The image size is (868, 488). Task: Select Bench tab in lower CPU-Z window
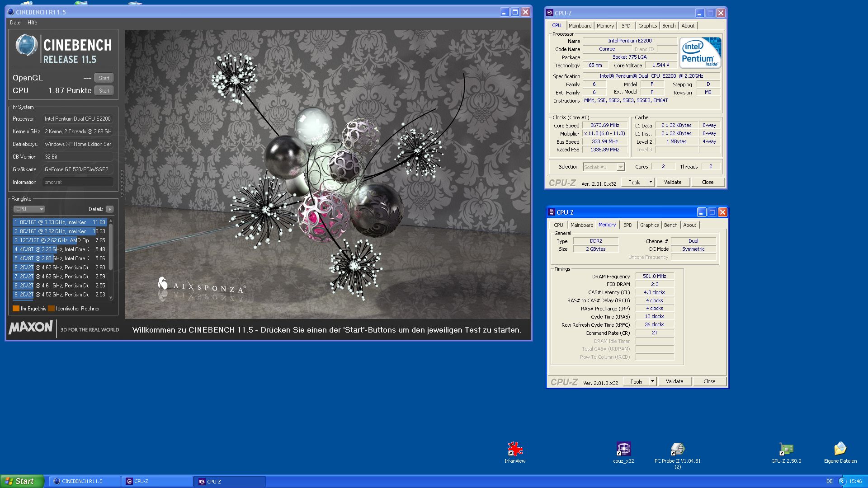(670, 225)
